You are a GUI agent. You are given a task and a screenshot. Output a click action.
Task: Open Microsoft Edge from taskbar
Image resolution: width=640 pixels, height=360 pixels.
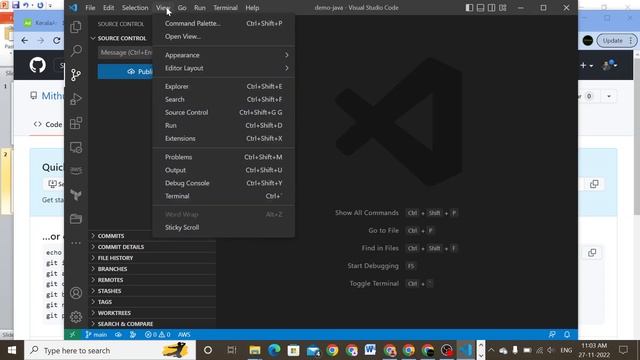click(274, 350)
